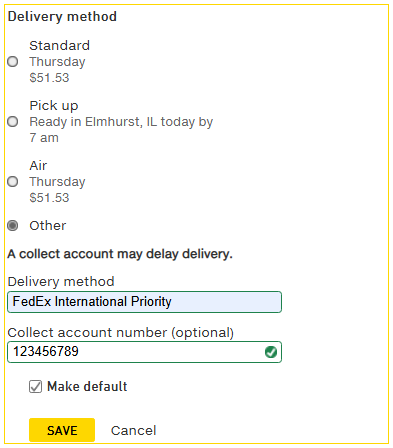This screenshot has height=448, width=393.
Task: Click the Make default label text
Action: tap(87, 387)
